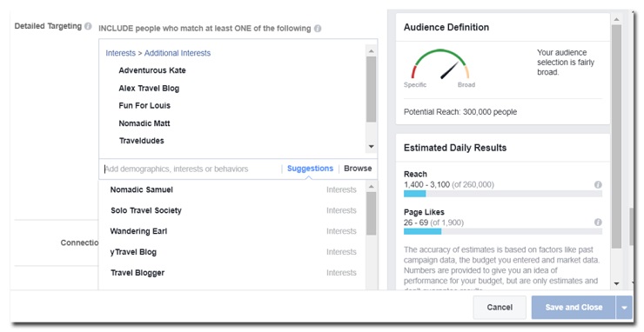Click the Nomadic Matt interest
644x332 pixels.
click(x=144, y=123)
